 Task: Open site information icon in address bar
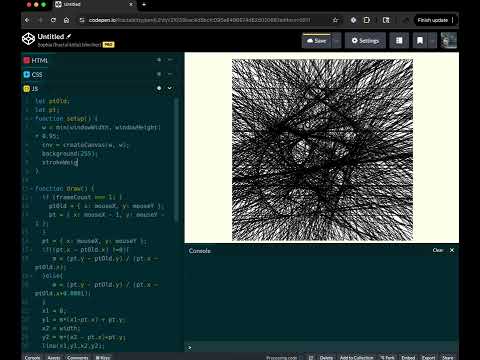82,20
